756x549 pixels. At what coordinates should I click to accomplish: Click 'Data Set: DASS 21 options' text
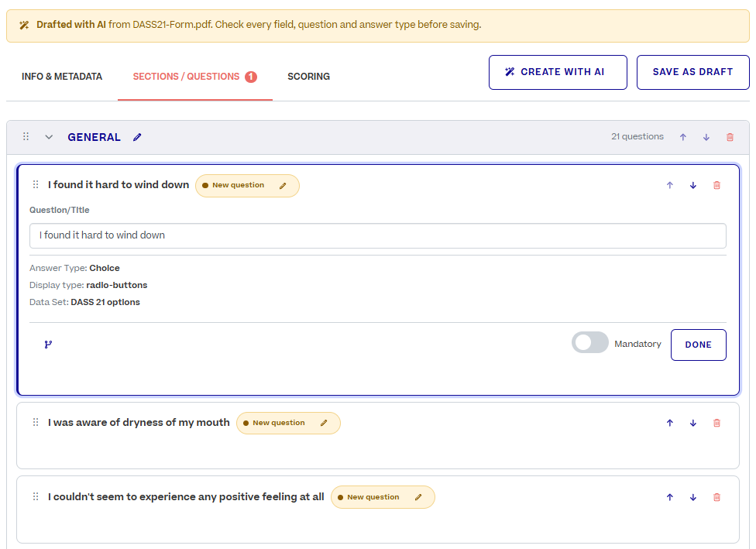coord(85,302)
